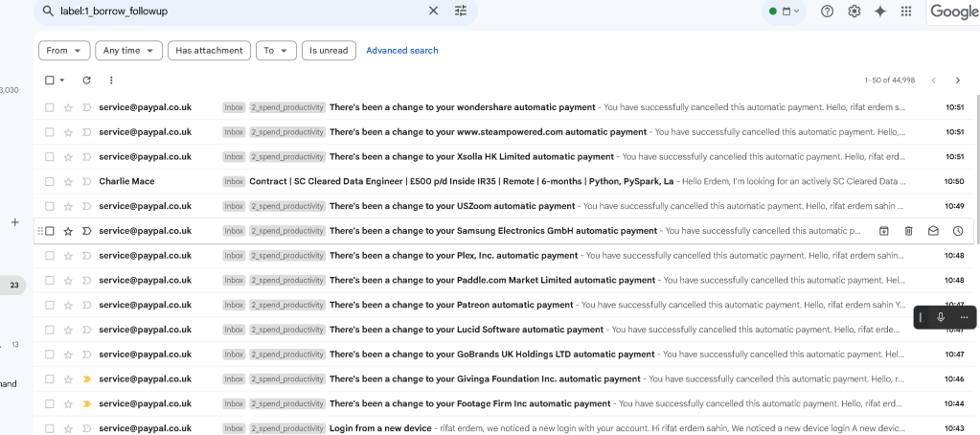Select the Xsolla HK Limited email checkbox
980x435 pixels.
[50, 157]
